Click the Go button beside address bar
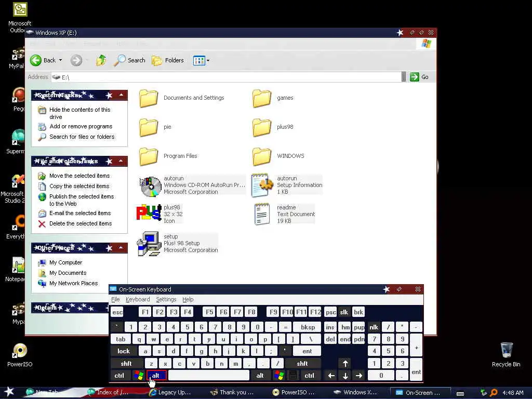Screen dimensions: 532x399 tap(419, 77)
